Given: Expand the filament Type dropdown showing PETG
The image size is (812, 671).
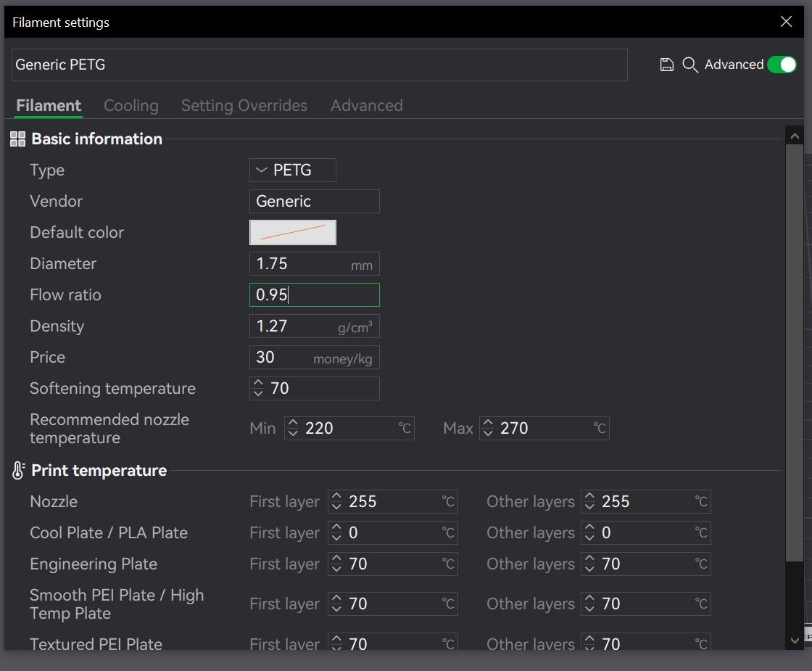Looking at the screenshot, I should pos(293,170).
